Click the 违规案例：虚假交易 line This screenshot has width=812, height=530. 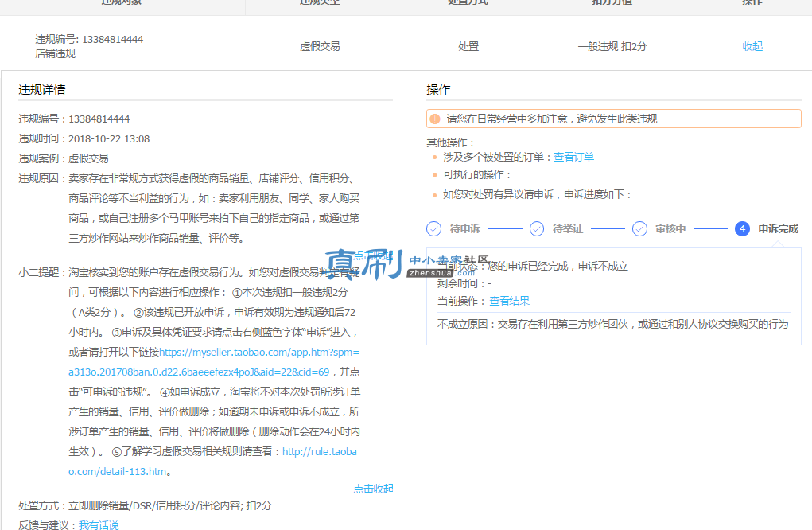coord(64,158)
